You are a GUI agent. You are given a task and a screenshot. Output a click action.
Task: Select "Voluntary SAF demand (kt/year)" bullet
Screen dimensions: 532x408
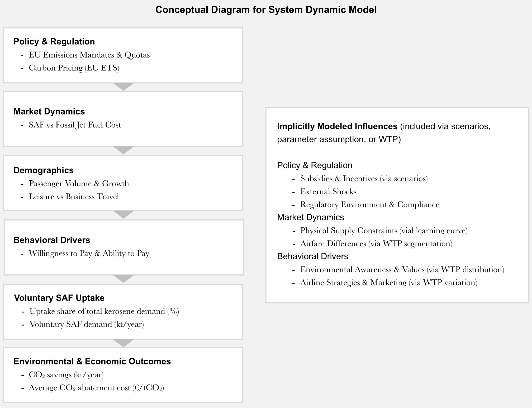pyautogui.click(x=87, y=324)
